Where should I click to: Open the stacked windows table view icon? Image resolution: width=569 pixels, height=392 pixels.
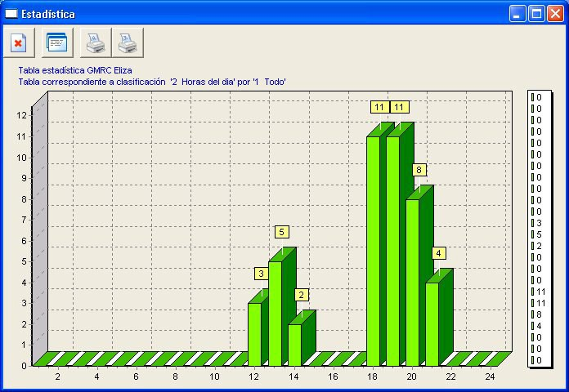(57, 42)
